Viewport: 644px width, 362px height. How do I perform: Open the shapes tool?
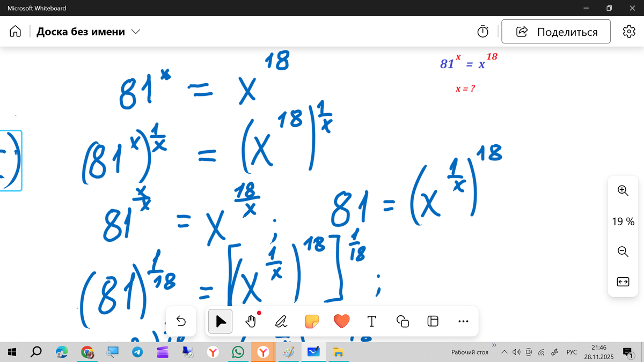pyautogui.click(x=402, y=321)
